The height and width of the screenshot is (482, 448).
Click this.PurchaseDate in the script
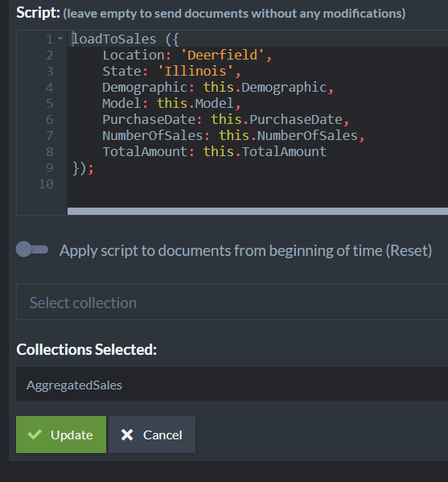pos(276,119)
